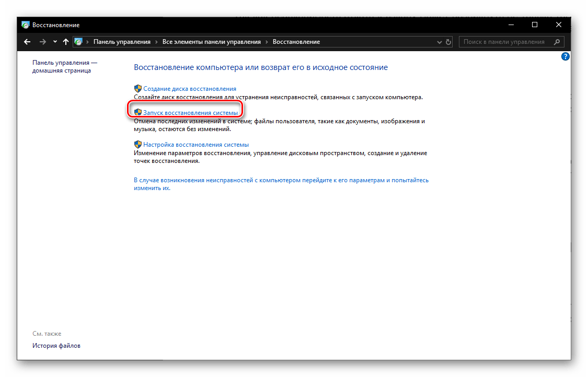The height and width of the screenshot is (377, 588).
Task: Open help via the blue question mark
Action: 565,56
